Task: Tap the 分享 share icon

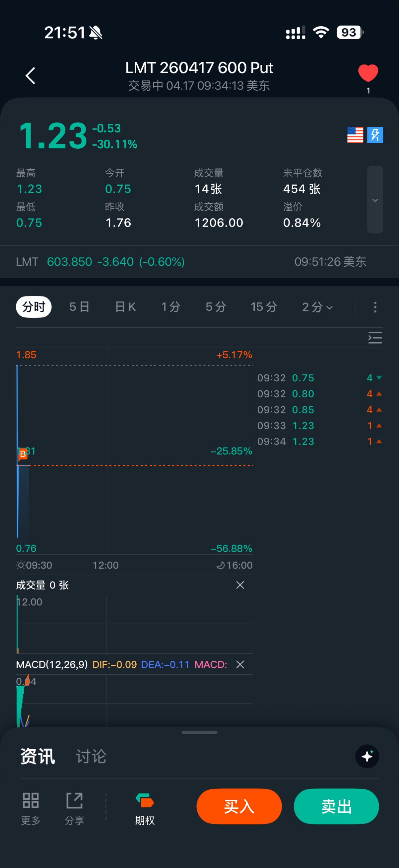Action: pyautogui.click(x=74, y=807)
